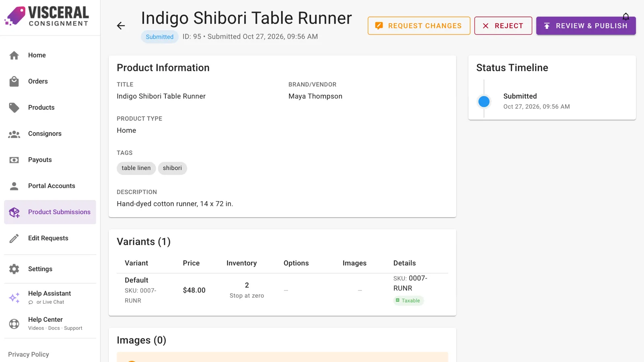Click the Submitted timeline blue dot
This screenshot has height=362, width=644.
pyautogui.click(x=484, y=101)
